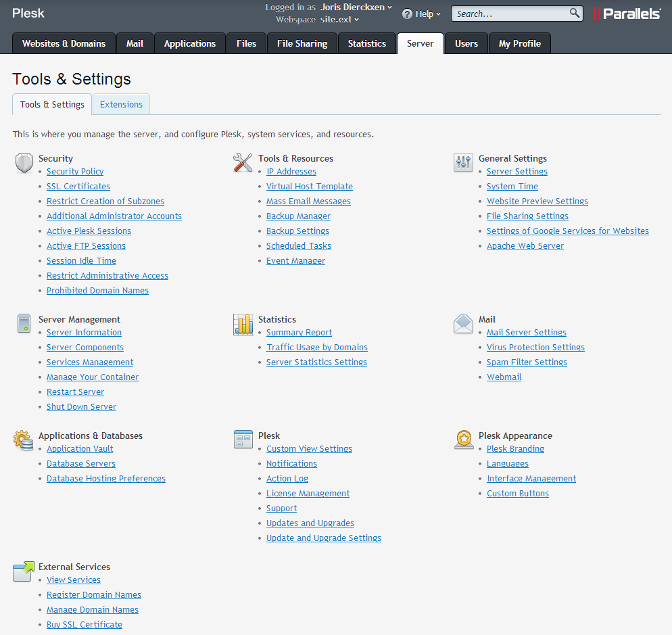Open SSL Certificates settings

point(78,187)
